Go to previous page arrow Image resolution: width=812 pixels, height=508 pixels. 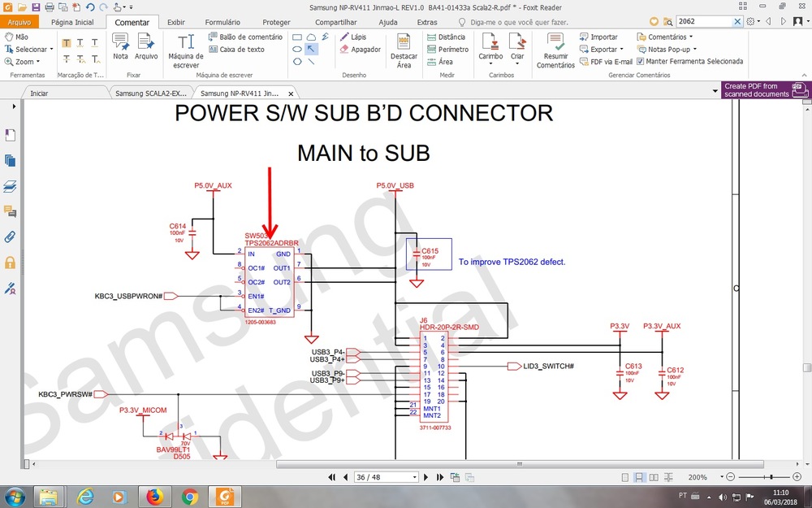point(345,477)
